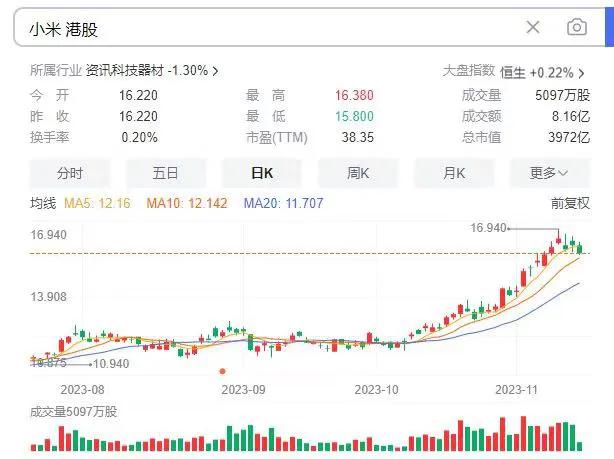
Task: Click the 换手率 value 0.20%
Action: [x=139, y=137]
